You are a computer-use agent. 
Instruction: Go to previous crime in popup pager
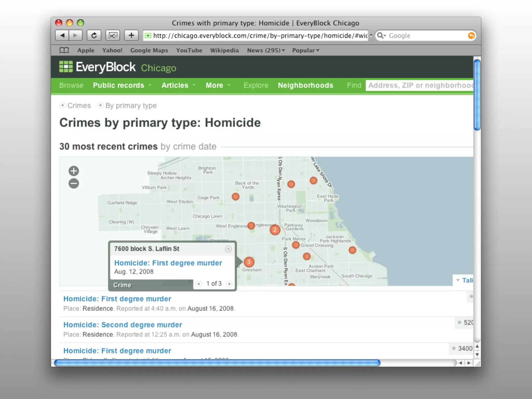click(x=199, y=284)
